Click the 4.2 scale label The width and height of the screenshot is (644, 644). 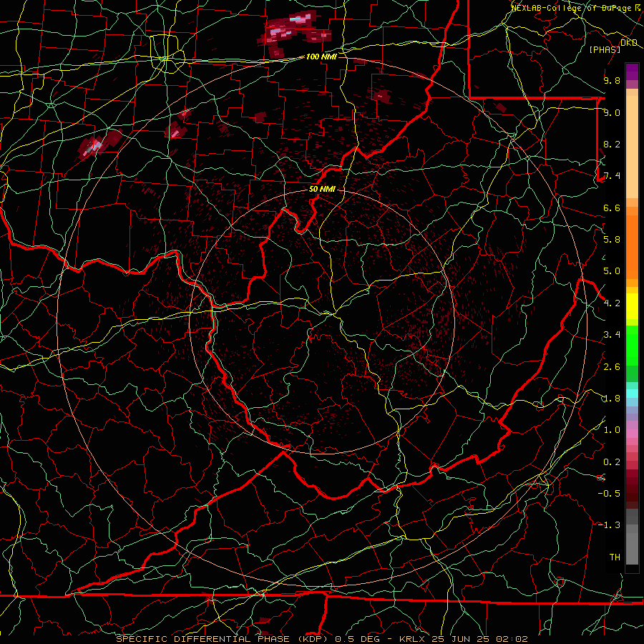tap(612, 303)
